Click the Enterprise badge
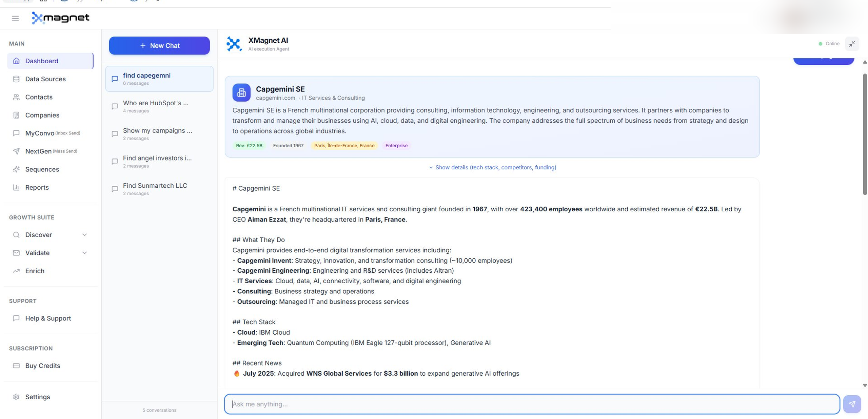 tap(396, 146)
